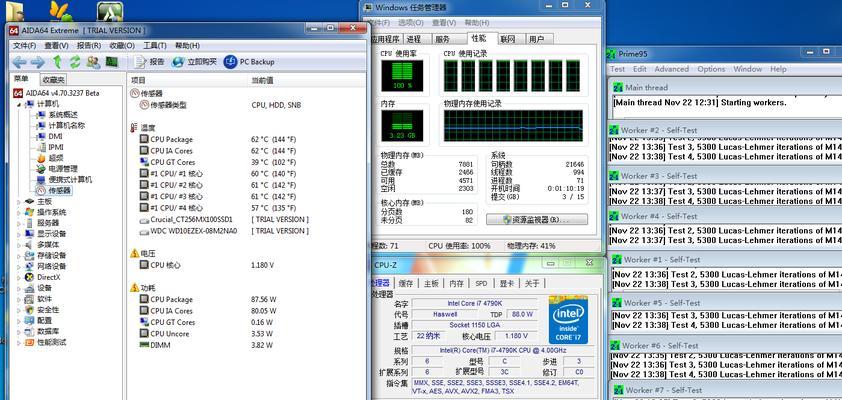Click AIDA64 v4.70.3237 Beta root node
The width and height of the screenshot is (842, 400).
coord(62,93)
